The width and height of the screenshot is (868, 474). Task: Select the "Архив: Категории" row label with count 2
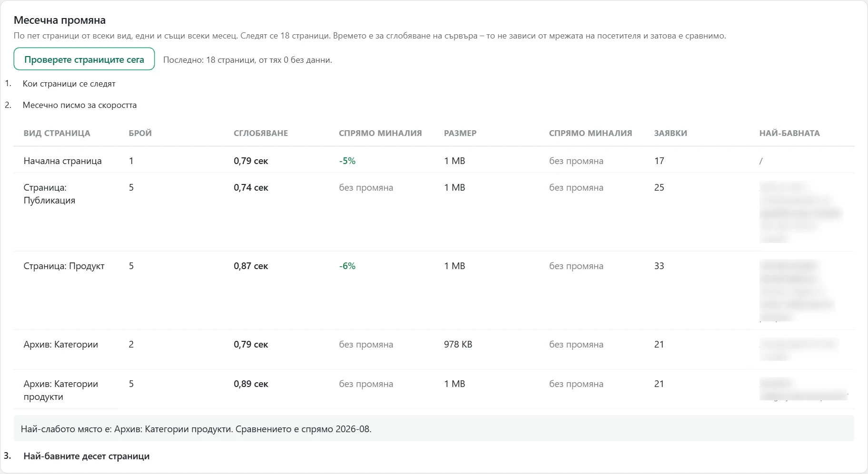(61, 344)
